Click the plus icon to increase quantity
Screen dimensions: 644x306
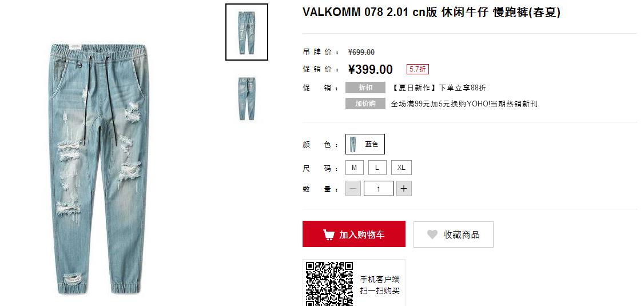pyautogui.click(x=404, y=189)
